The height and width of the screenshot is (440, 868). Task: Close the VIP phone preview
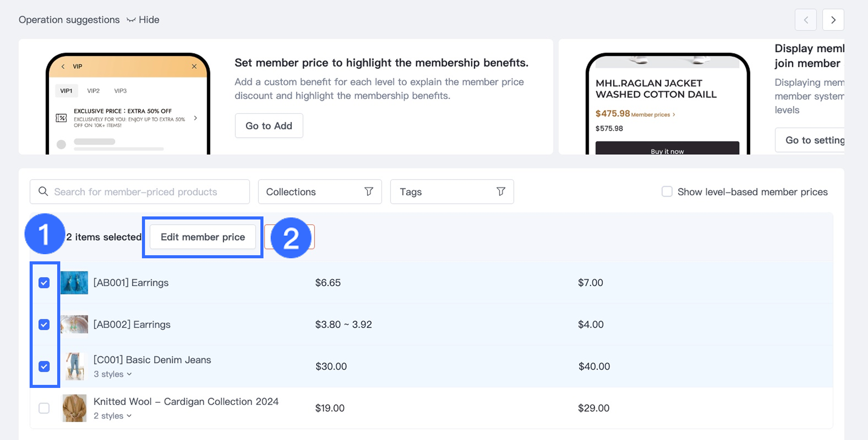coord(194,66)
